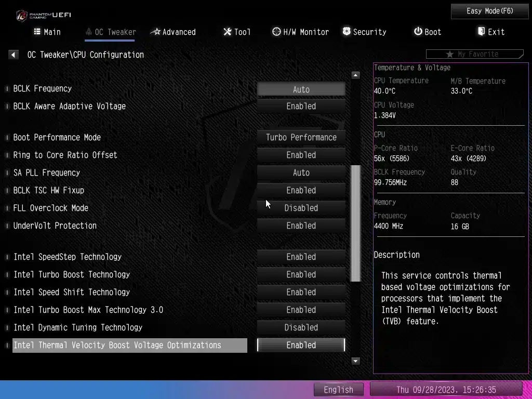Toggle FLL Overclock Mode Disabled value

[301, 208]
